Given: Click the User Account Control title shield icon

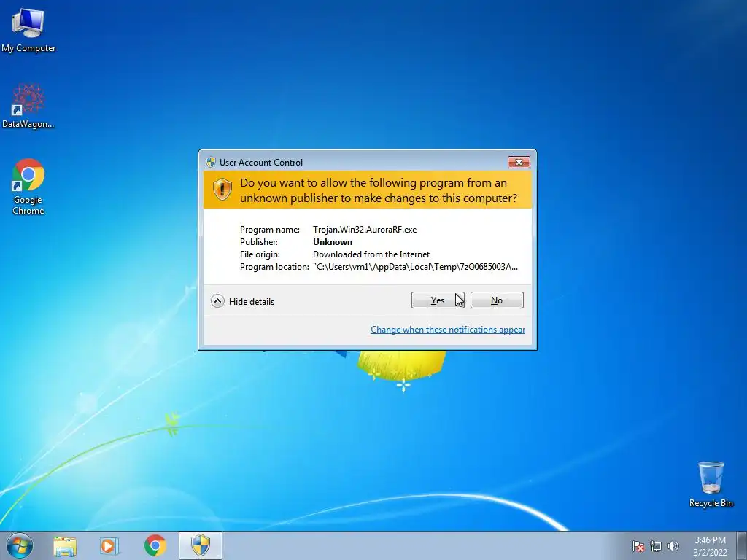Looking at the screenshot, I should pos(211,162).
